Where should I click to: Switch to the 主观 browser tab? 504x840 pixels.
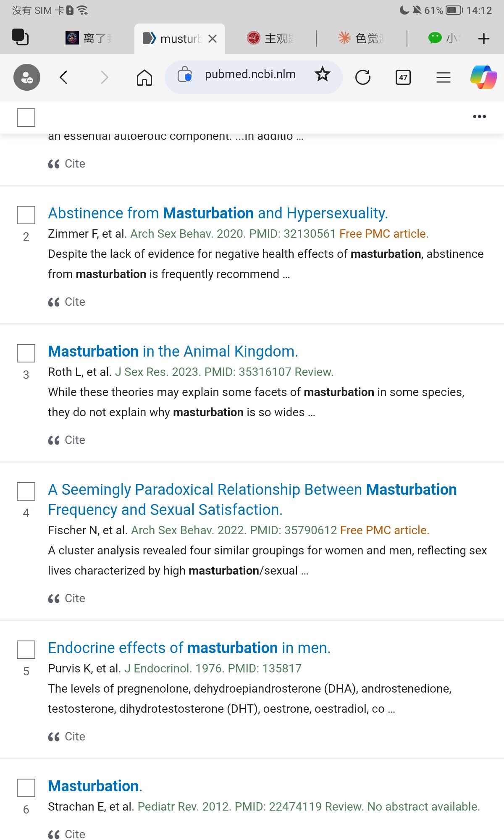[x=271, y=39]
